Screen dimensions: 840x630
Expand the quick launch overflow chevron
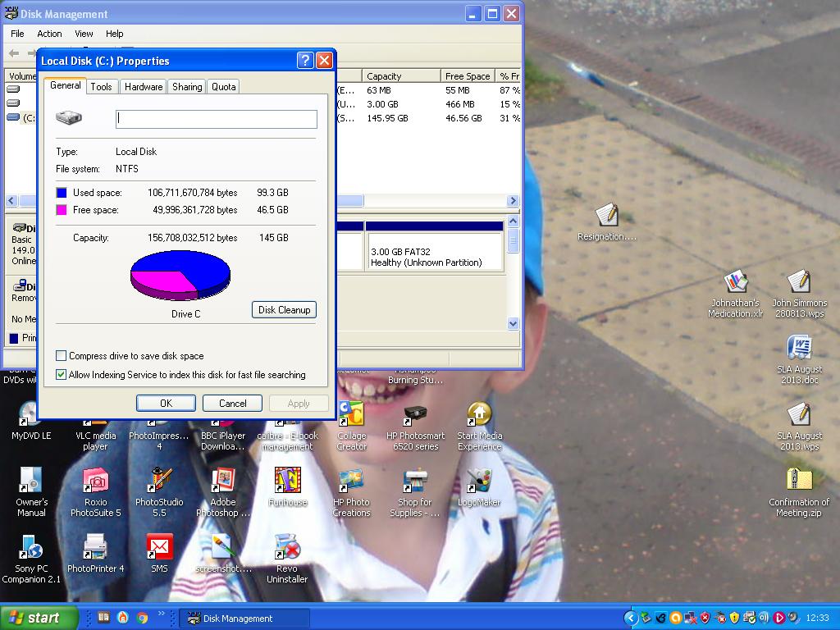tap(162, 614)
